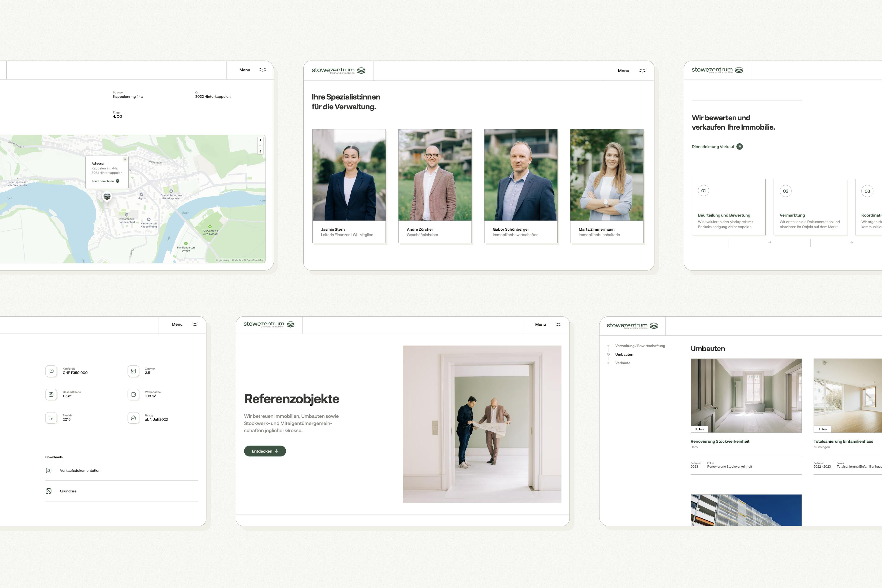Click stowezentrum logo on Wir bewerten page
Viewport: 882px width, 588px height.
(717, 70)
